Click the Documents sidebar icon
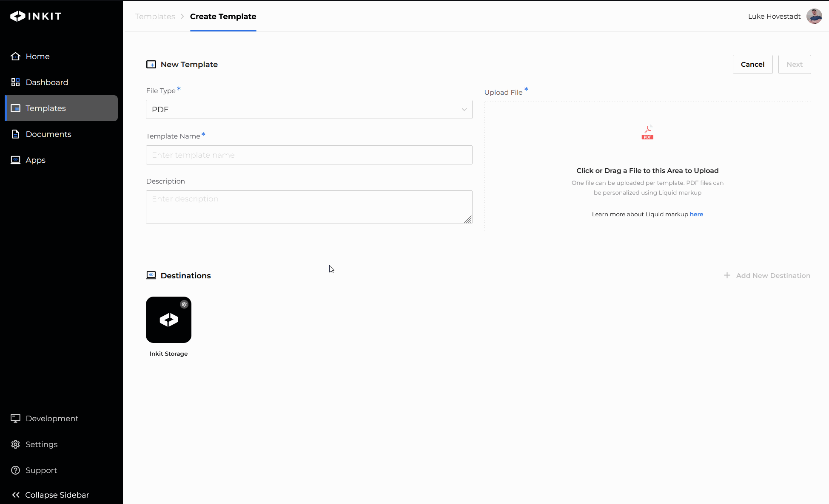 [16, 134]
